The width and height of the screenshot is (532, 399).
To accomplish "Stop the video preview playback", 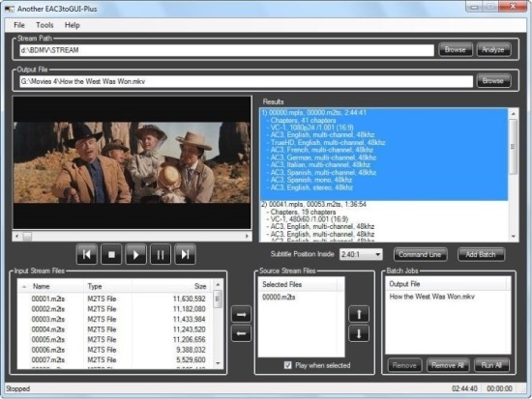I will click(111, 254).
